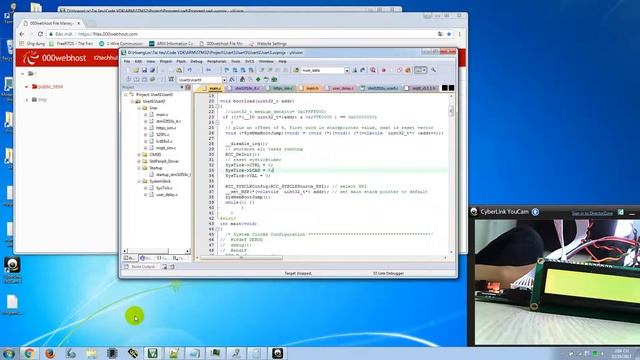Switch to the main.c editor tab

(x=212, y=88)
